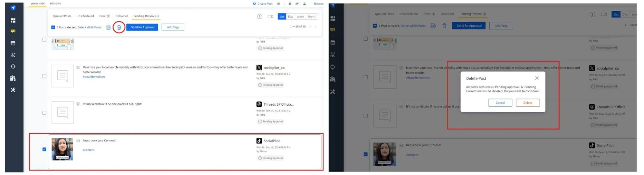Click the trash delete icon in left screenshot

tap(119, 27)
